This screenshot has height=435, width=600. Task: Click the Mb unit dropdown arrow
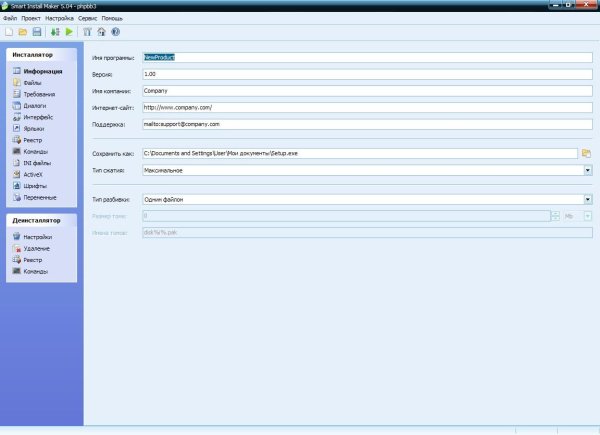coord(588,216)
